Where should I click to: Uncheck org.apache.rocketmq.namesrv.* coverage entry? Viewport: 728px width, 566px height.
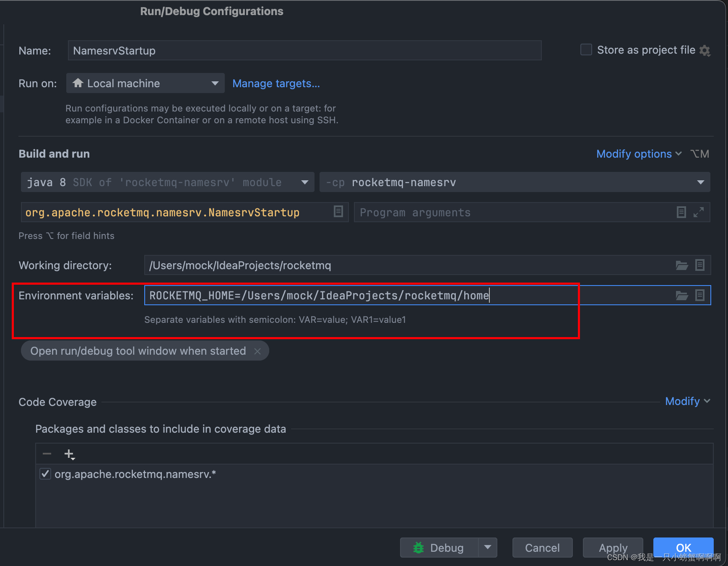click(x=45, y=474)
